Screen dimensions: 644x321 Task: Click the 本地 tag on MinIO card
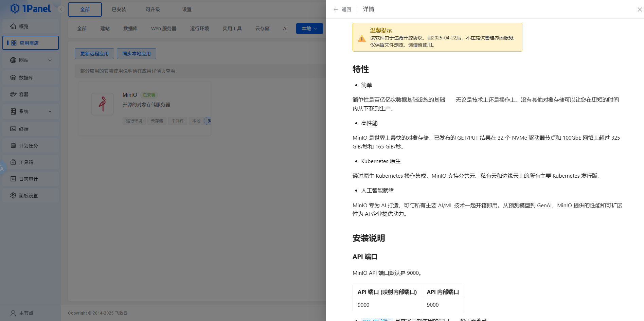coord(196,121)
